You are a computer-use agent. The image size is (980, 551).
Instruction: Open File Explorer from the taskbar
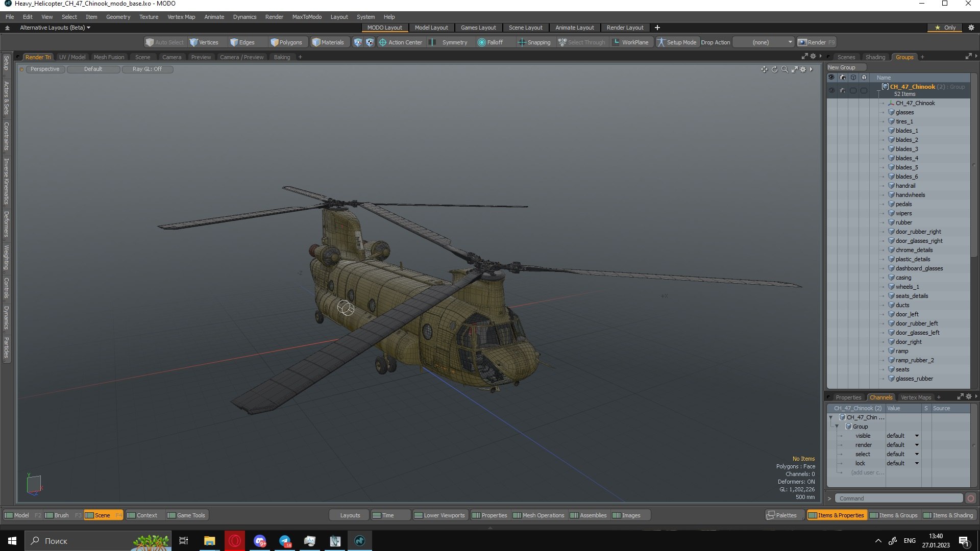pos(209,541)
